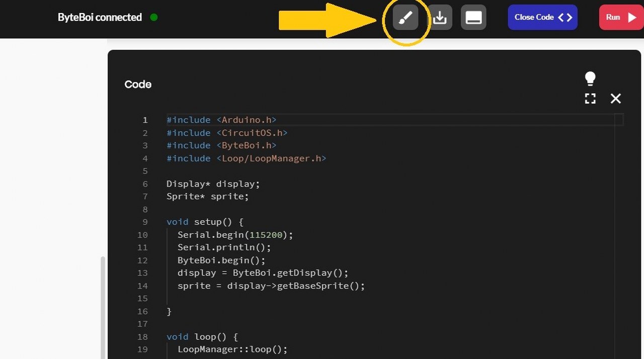
Task: Click line 1 include Arduino.h
Action: pyautogui.click(x=221, y=120)
